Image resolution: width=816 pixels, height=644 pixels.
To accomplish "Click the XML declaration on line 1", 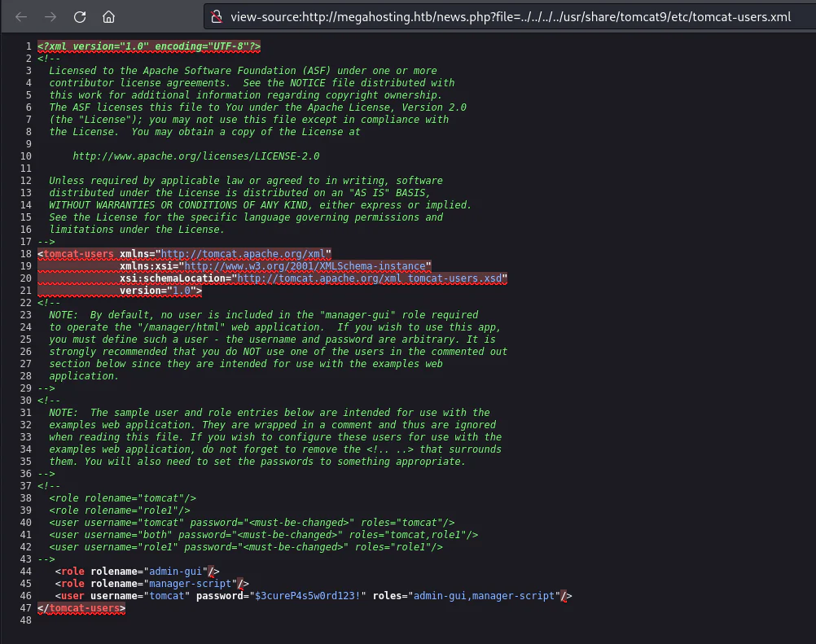I will click(x=149, y=46).
